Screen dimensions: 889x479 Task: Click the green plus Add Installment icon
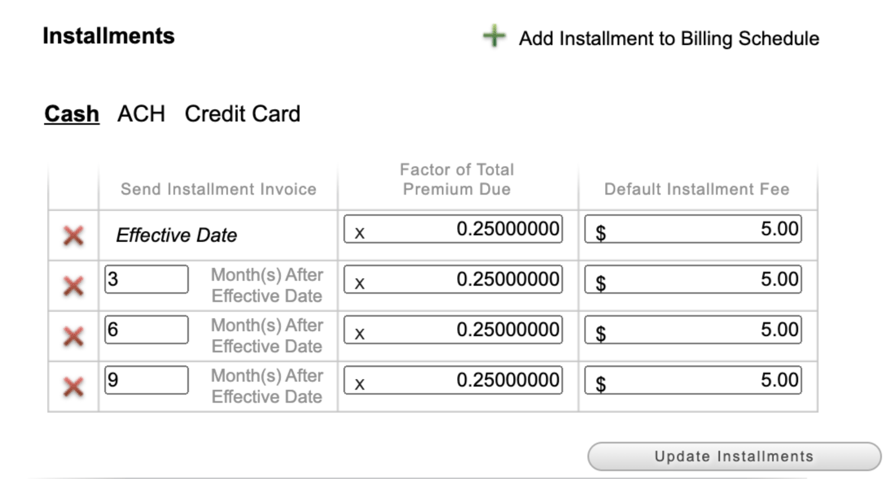pyautogui.click(x=494, y=36)
